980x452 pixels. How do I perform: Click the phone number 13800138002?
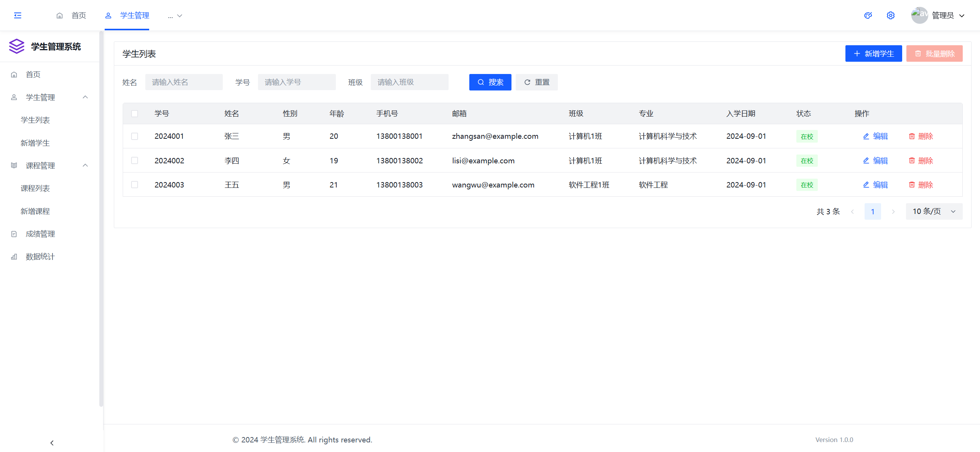(x=400, y=161)
